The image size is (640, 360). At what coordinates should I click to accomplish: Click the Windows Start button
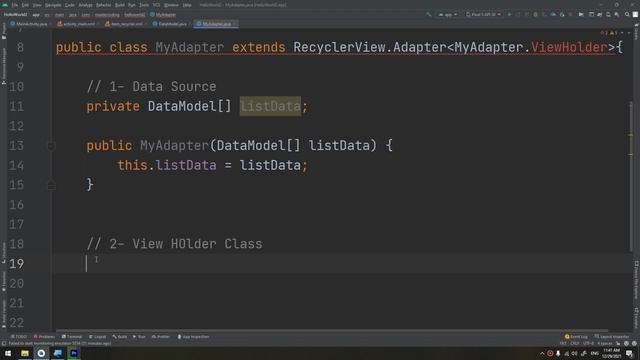(8, 353)
